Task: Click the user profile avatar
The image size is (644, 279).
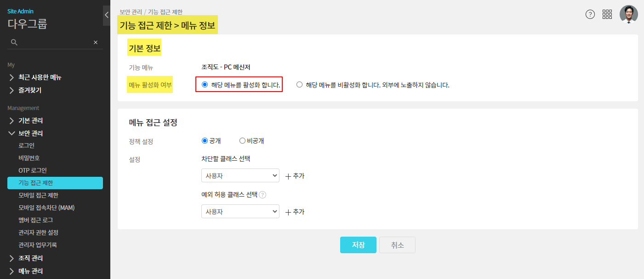Action: (628, 14)
